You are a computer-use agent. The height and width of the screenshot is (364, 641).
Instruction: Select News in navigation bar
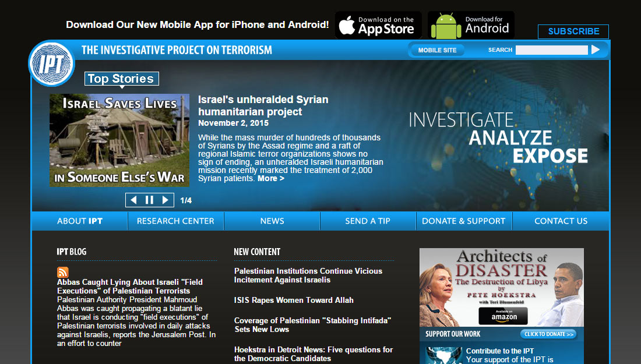[272, 221]
